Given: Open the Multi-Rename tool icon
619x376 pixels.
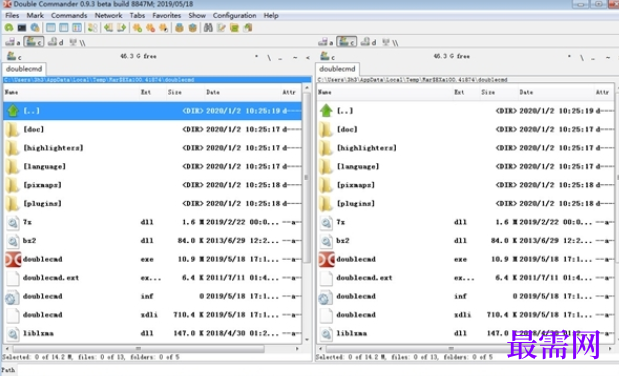Looking at the screenshot, I should point(221,28).
